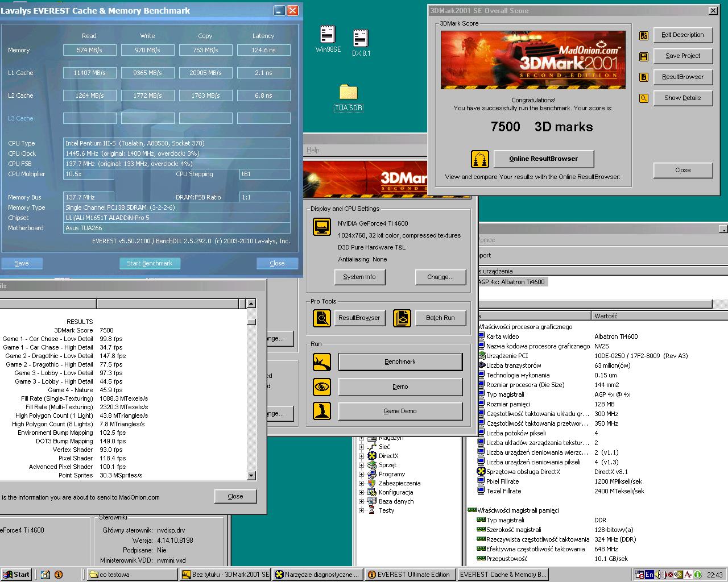This screenshot has width=728, height=582.
Task: Expand the Zabezpieczenia tree node
Action: coord(361,483)
